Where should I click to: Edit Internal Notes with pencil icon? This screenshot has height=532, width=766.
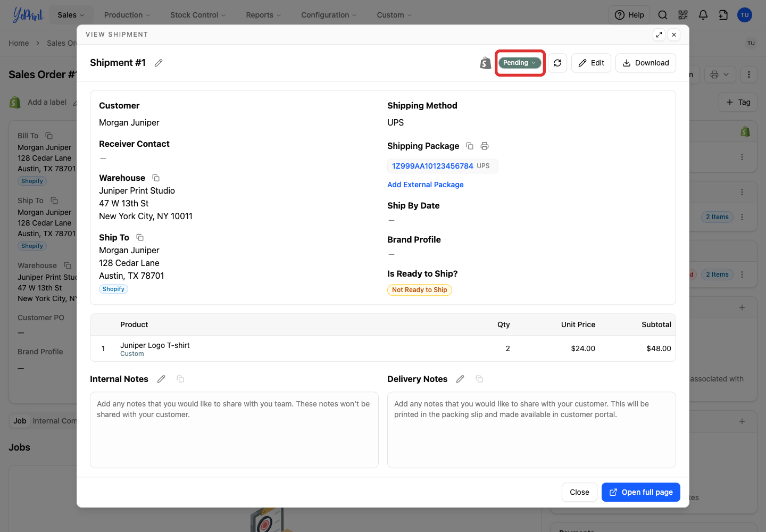(161, 379)
